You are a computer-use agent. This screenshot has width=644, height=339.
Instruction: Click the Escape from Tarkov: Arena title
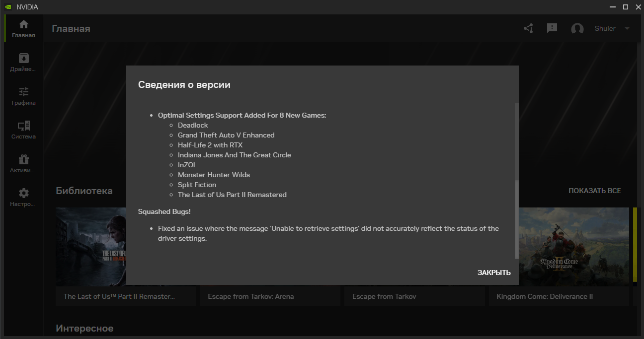[x=251, y=296]
